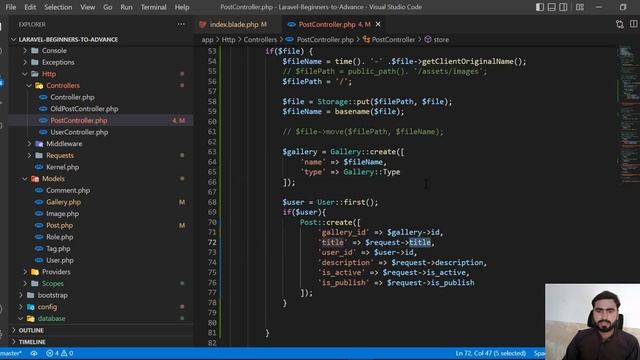The image size is (640, 360).
Task: Toggle bottom panel layout icon
Action: point(551,7)
